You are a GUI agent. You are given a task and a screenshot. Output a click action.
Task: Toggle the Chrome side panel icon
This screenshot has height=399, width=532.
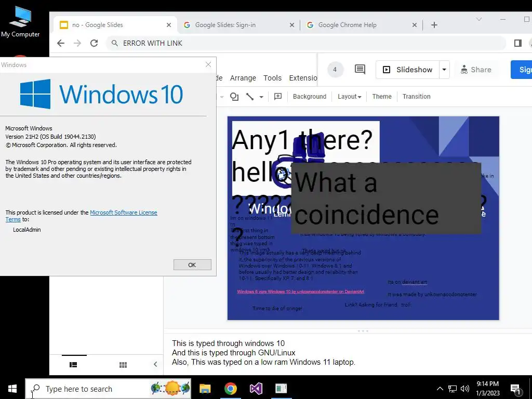coord(518,43)
